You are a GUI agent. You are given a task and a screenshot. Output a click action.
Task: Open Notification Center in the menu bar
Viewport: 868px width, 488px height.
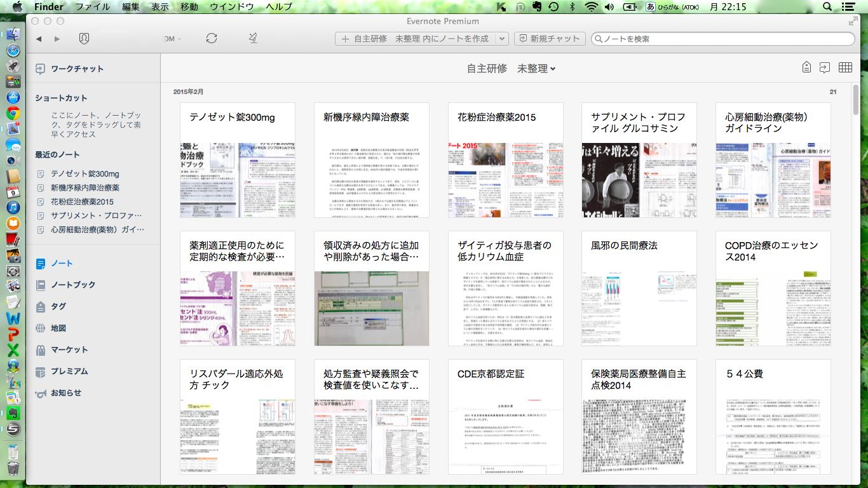pos(848,7)
